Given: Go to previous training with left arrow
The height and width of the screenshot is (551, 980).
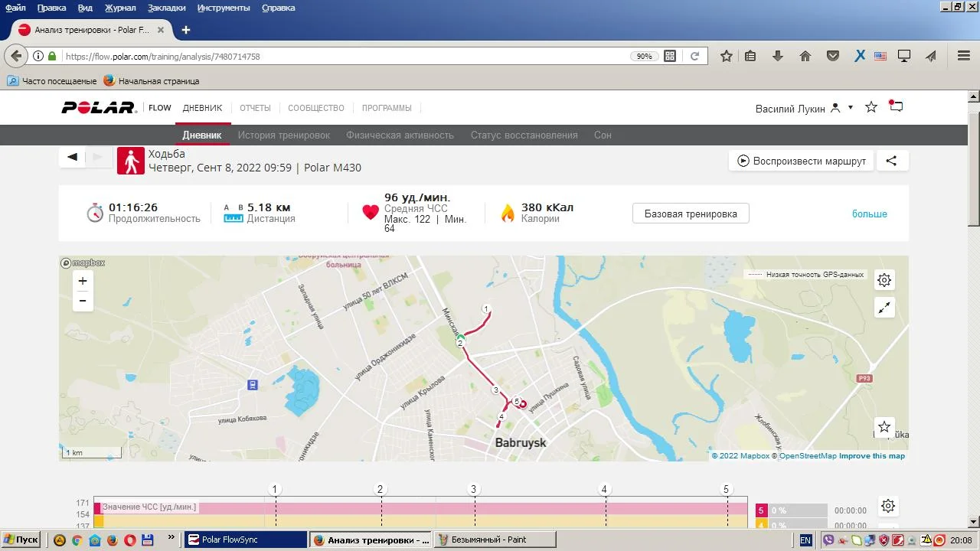Looking at the screenshot, I should point(73,157).
